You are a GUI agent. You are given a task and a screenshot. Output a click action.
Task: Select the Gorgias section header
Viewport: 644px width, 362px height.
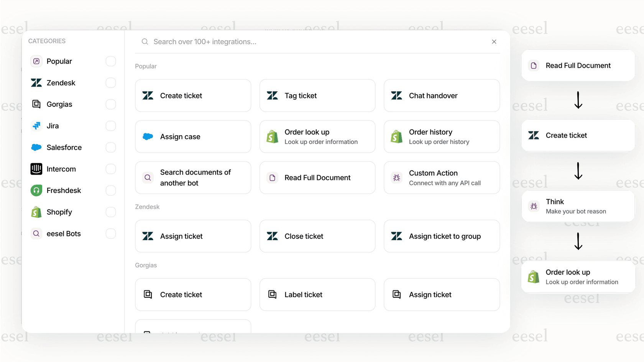pyautogui.click(x=146, y=265)
